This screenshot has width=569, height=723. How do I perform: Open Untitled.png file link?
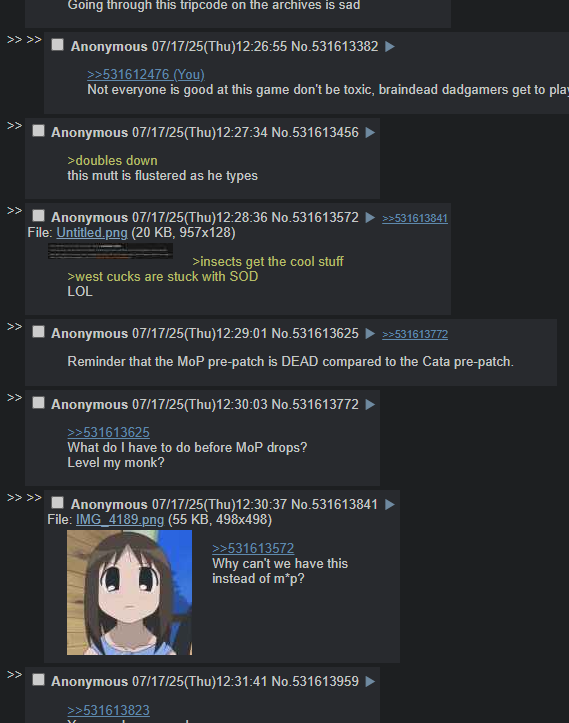tap(92, 232)
